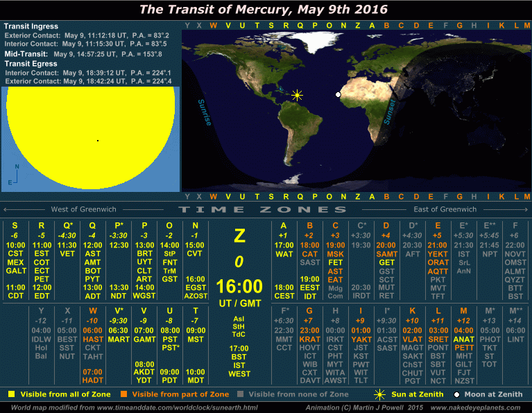Select the HAST time zone abbreviation

(93, 340)
